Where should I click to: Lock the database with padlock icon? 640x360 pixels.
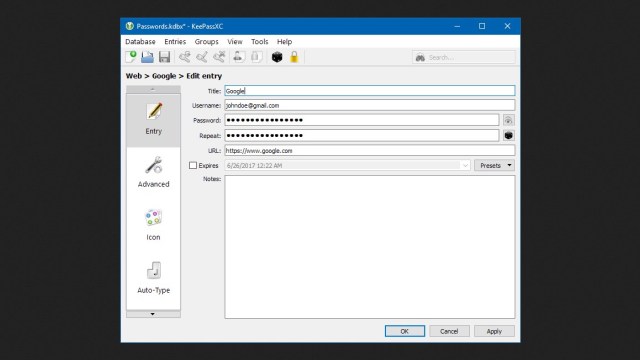pyautogui.click(x=294, y=57)
